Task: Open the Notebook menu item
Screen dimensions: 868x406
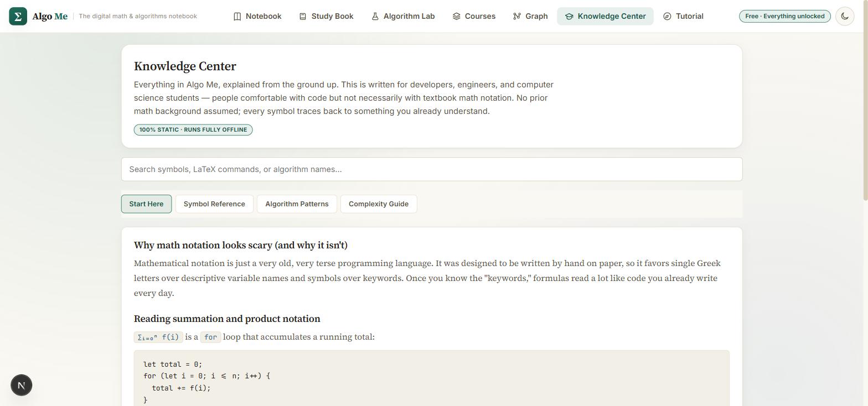Action: [x=257, y=16]
